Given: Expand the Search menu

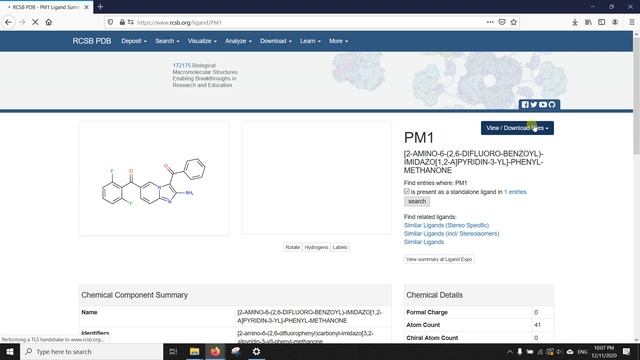Looking at the screenshot, I should pos(167,41).
